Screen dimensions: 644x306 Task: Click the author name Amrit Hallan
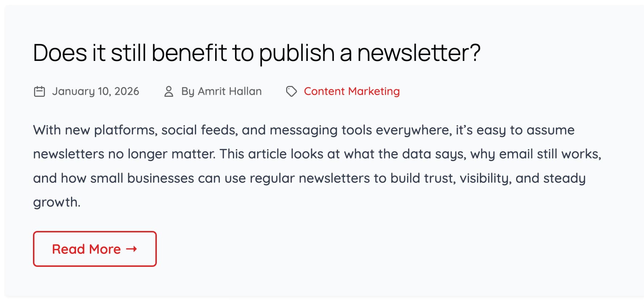coord(230,91)
